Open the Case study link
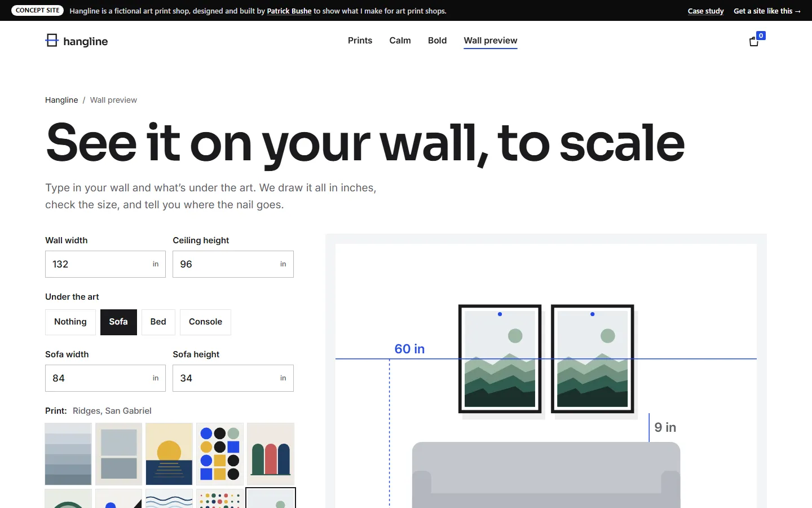Image resolution: width=812 pixels, height=508 pixels. coord(705,11)
